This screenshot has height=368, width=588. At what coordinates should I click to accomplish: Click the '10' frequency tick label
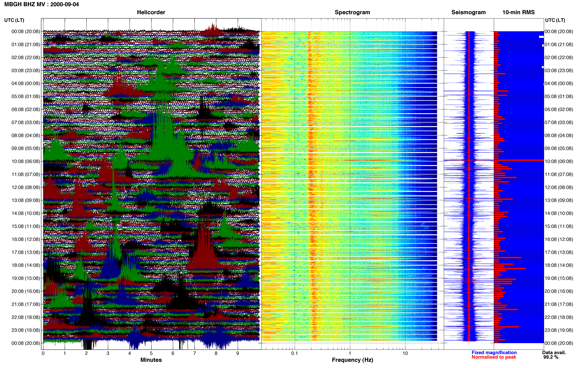click(x=405, y=353)
